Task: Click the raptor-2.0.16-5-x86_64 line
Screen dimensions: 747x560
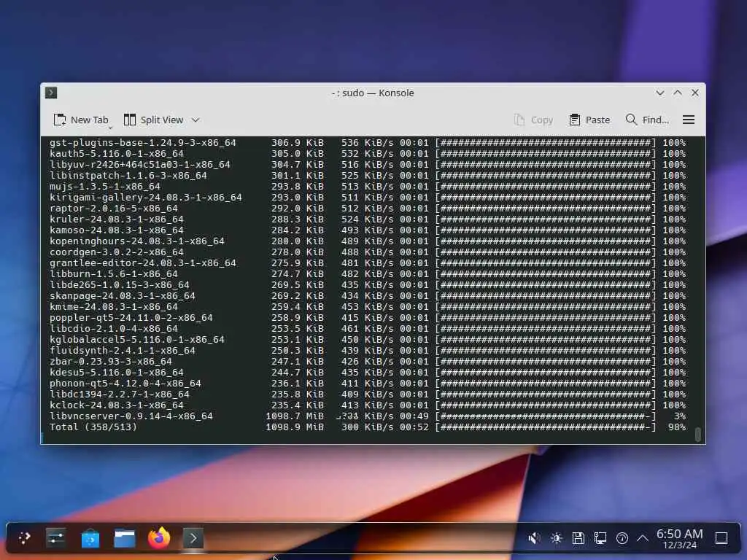Action: (368, 208)
